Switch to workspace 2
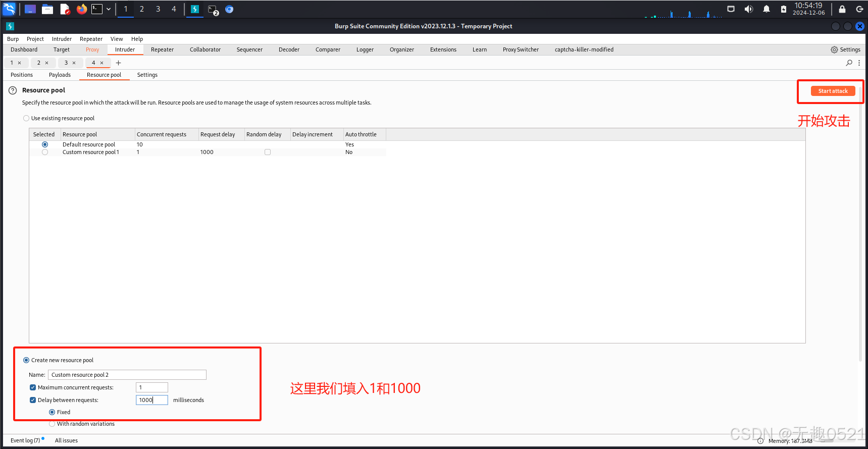The image size is (868, 449). click(142, 9)
